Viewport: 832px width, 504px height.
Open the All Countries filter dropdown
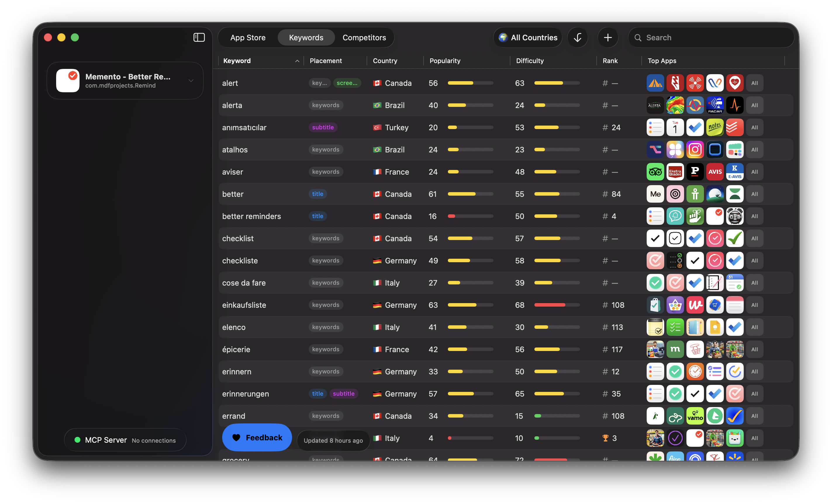(528, 37)
